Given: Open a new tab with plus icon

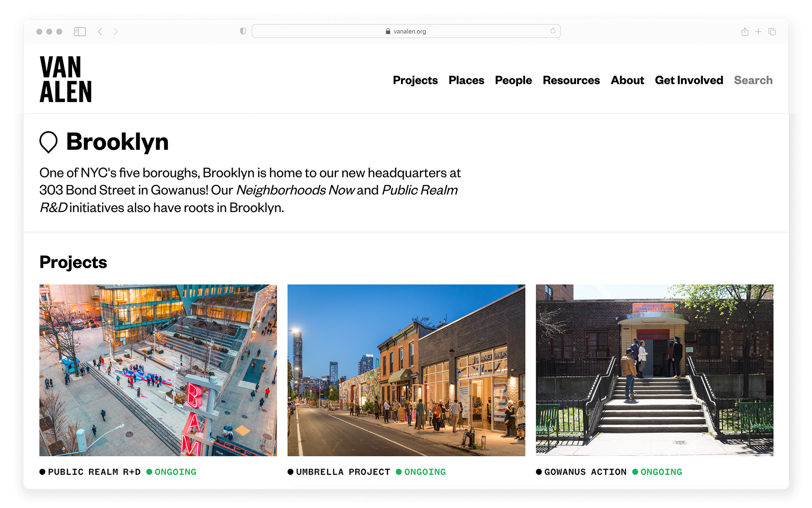Looking at the screenshot, I should (x=758, y=31).
